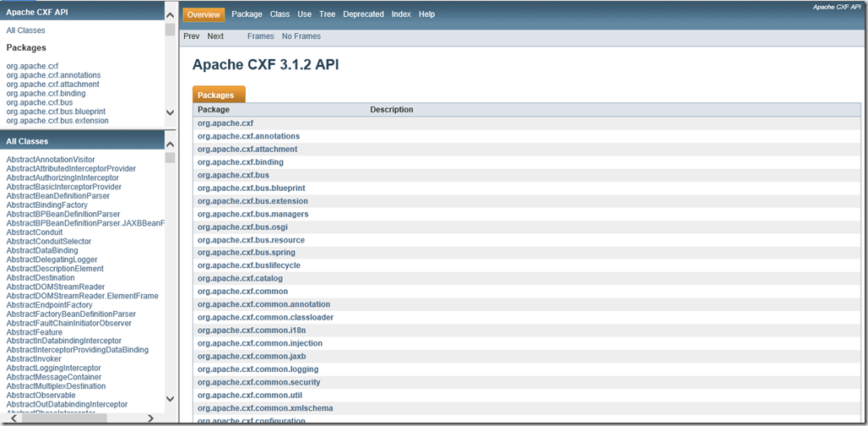Open AbstractAttributedInterceptorProvider class
Viewport: 868px width, 426px height.
click(71, 168)
